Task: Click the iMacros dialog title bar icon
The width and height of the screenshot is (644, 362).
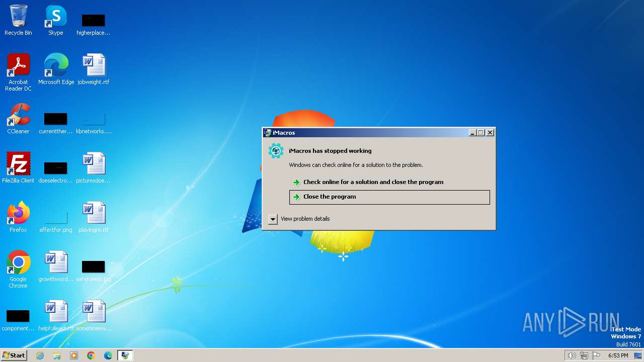Action: [x=268, y=133]
